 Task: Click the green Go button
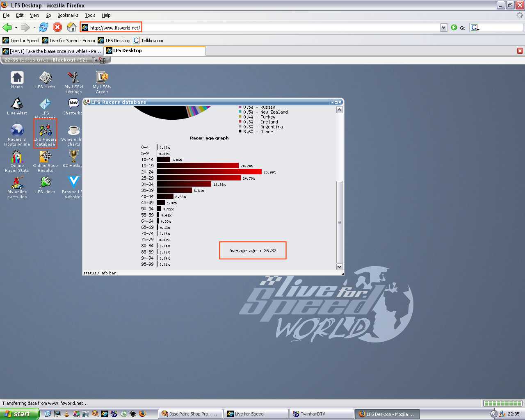pos(458,27)
